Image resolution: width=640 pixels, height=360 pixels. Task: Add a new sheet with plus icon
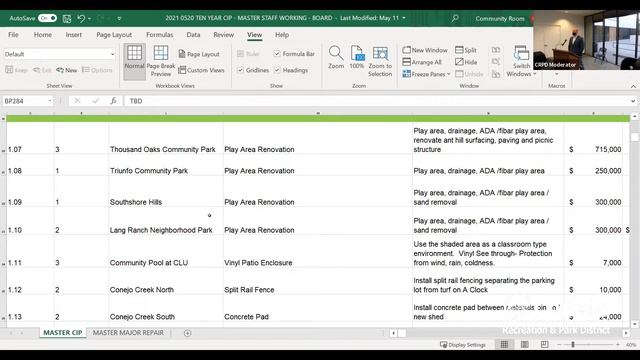tap(187, 333)
